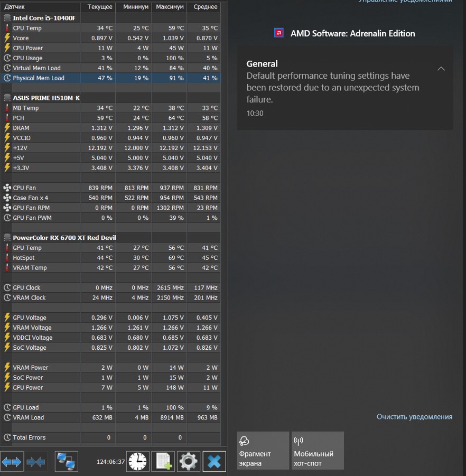Image resolution: width=466 pixels, height=476 pixels.
Task: Select the DRAM voltage sensor label
Action: (x=21, y=128)
